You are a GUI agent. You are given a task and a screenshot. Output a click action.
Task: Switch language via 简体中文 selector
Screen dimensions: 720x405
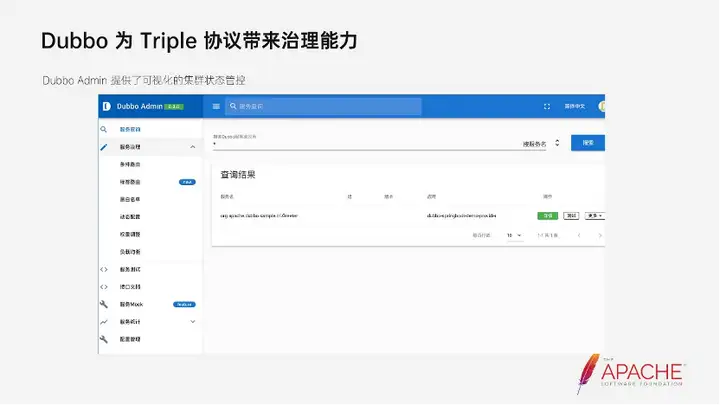click(574, 106)
